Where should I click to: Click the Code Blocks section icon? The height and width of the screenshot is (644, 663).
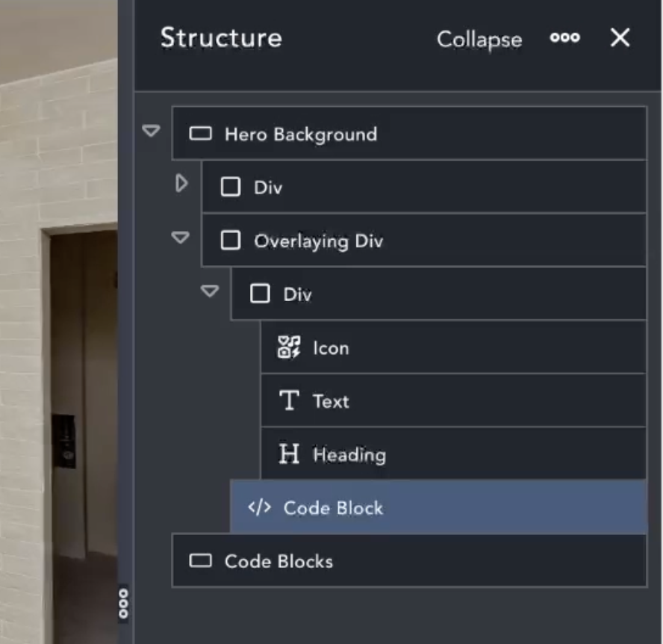pyautogui.click(x=200, y=560)
